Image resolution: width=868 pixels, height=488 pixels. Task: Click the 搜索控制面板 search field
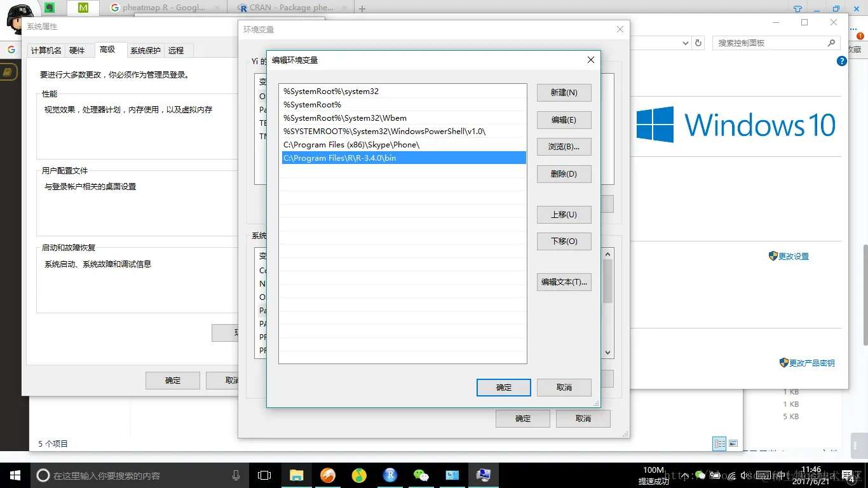(770, 43)
